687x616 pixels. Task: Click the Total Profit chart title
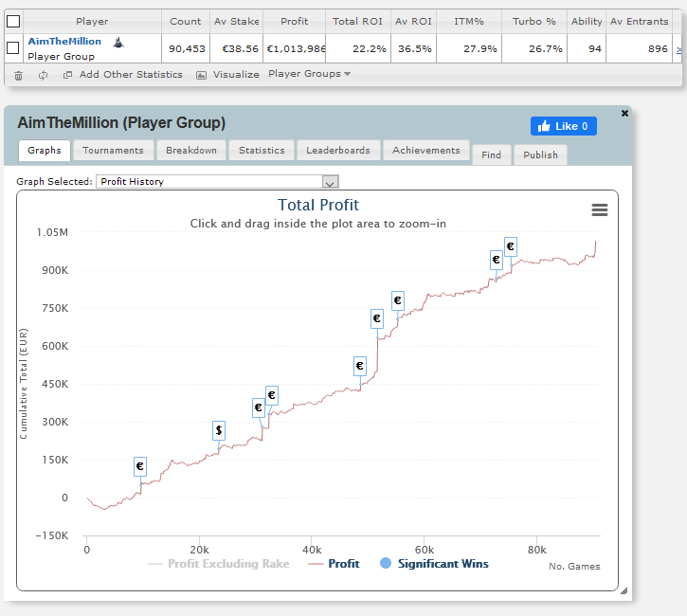(x=318, y=205)
